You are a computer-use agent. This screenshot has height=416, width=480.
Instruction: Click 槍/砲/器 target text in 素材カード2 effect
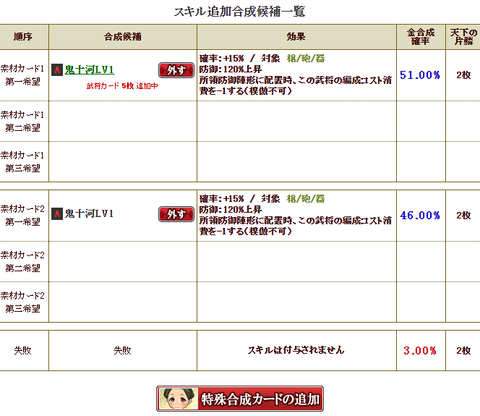(306, 199)
